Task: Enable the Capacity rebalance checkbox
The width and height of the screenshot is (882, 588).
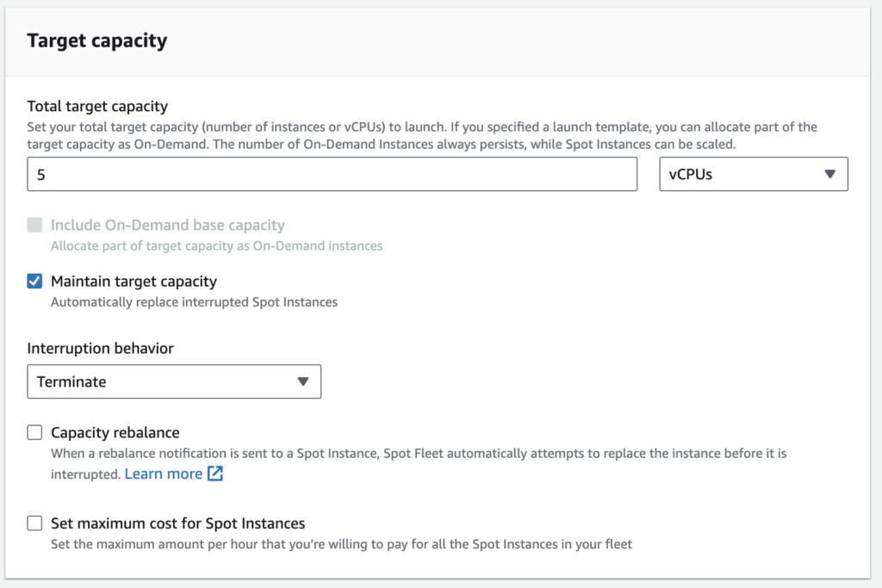Action: (34, 432)
